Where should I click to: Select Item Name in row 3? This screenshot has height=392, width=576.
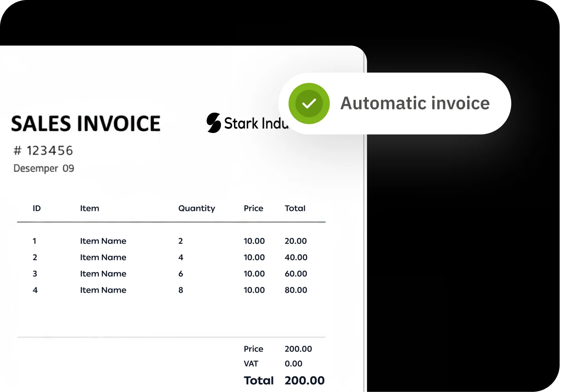(x=103, y=274)
